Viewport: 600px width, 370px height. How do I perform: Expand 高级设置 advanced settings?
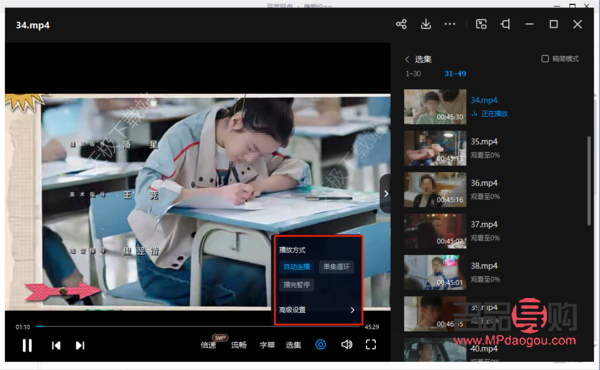[317, 310]
